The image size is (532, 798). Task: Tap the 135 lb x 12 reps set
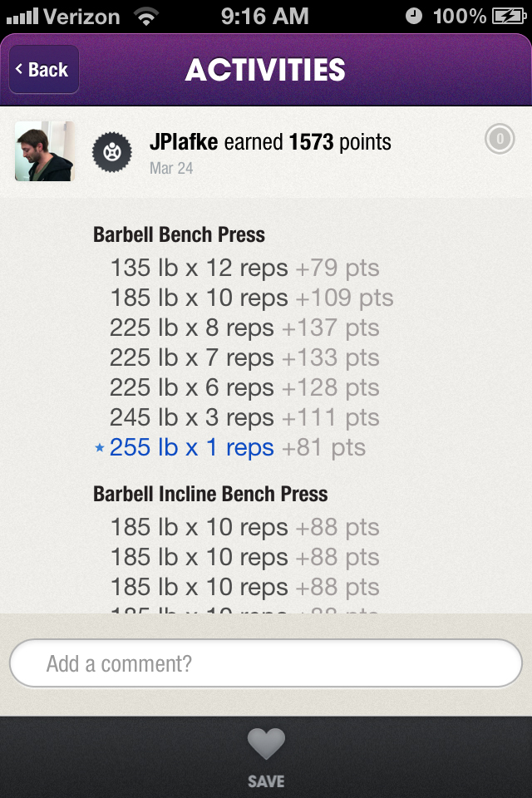click(x=199, y=268)
